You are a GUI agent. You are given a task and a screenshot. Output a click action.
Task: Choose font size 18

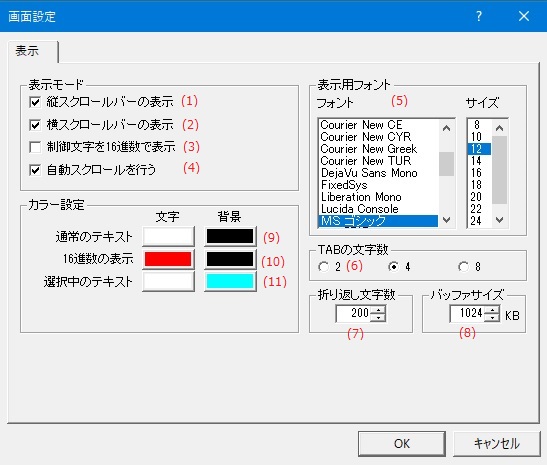[479, 185]
